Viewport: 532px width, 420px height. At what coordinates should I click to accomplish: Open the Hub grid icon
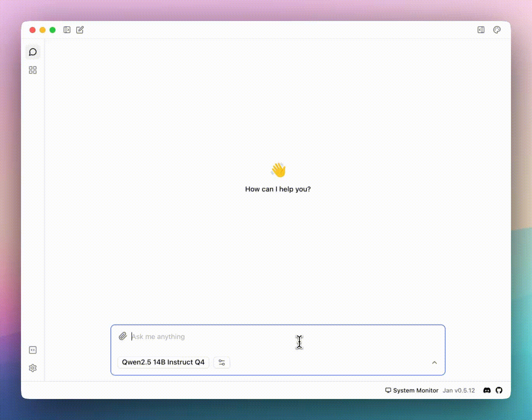tap(33, 70)
